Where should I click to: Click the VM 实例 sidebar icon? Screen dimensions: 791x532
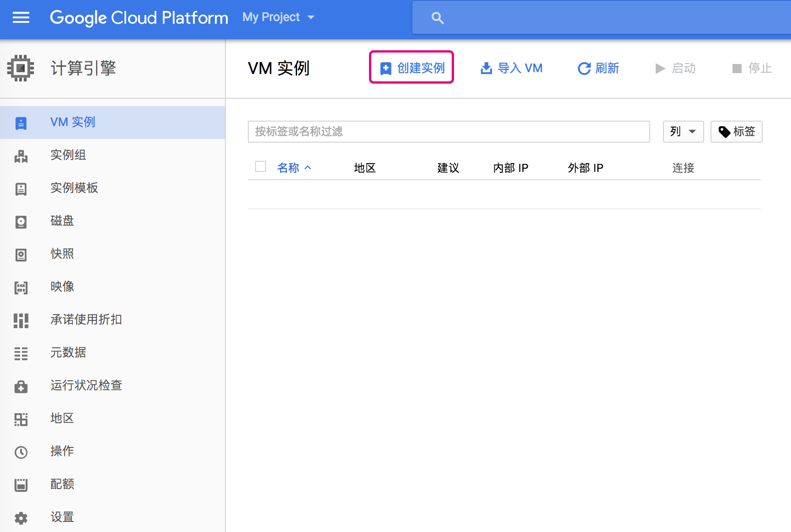point(21,123)
